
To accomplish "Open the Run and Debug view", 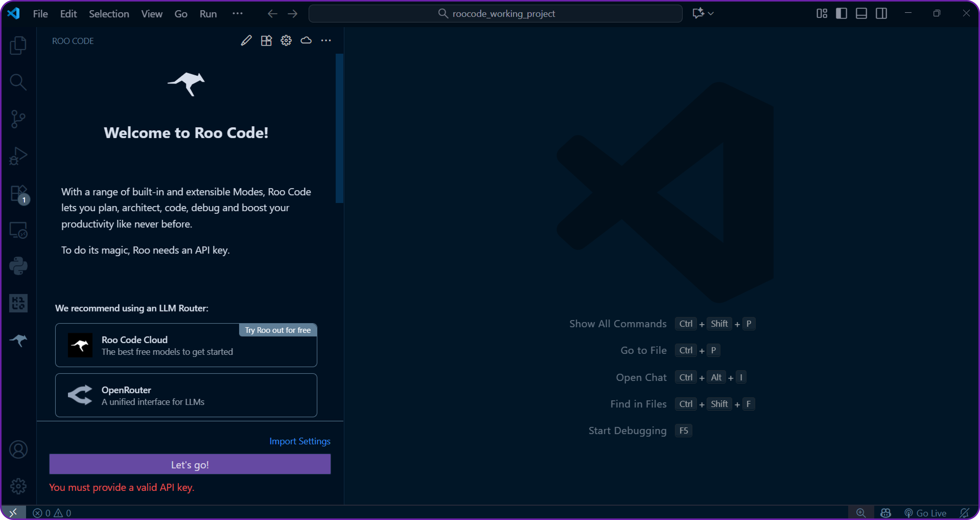I will [x=18, y=155].
